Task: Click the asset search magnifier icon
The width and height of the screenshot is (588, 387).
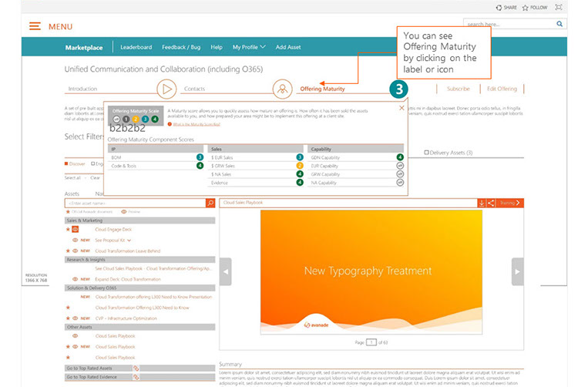Action: 210,203
